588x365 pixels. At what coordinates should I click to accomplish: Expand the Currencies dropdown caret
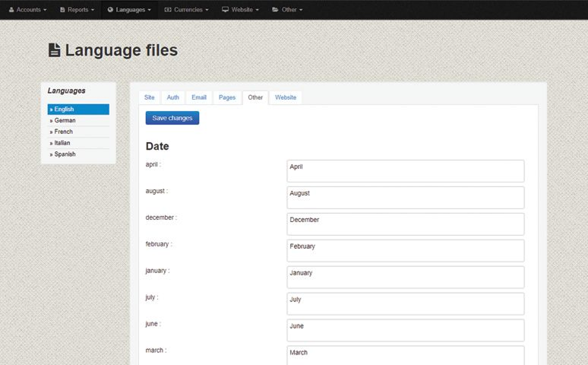click(x=207, y=10)
